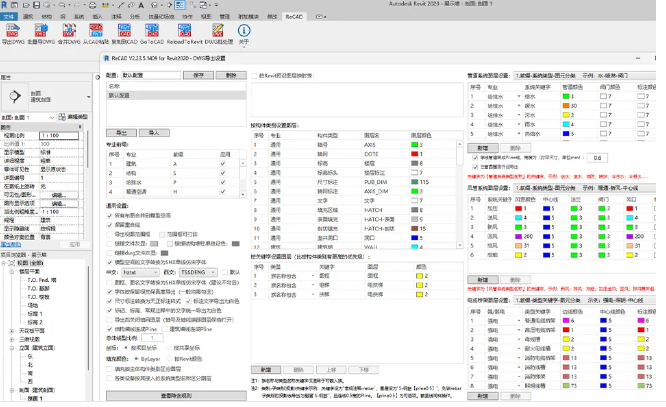Click the wide button at dialog bottom left
666x407 pixels.
click(x=176, y=396)
